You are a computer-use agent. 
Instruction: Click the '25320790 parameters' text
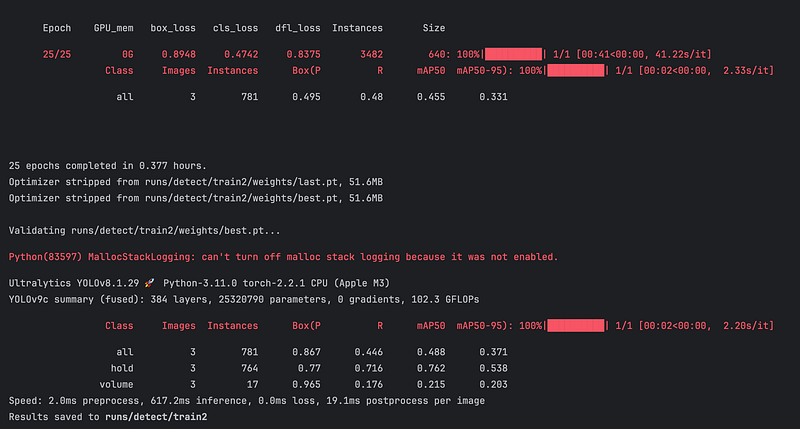tap(275, 299)
